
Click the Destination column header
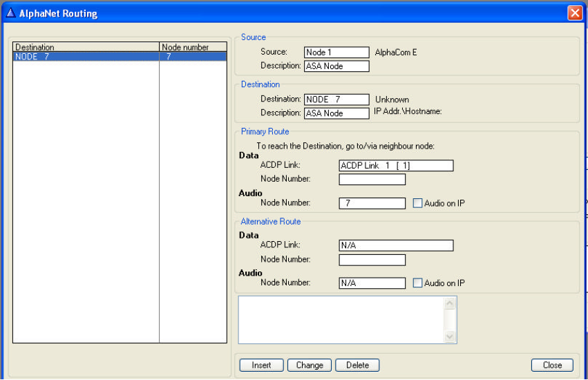[x=86, y=47]
